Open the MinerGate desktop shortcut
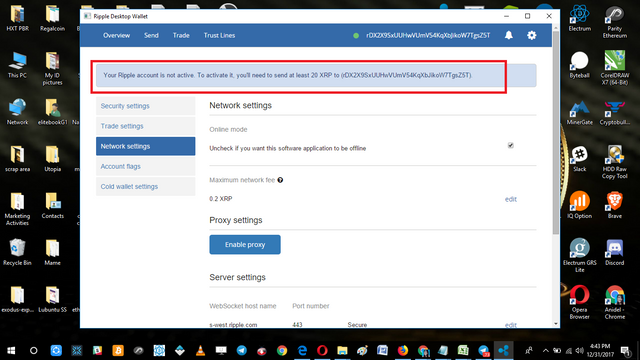Image resolution: width=640 pixels, height=360 pixels. point(580,113)
